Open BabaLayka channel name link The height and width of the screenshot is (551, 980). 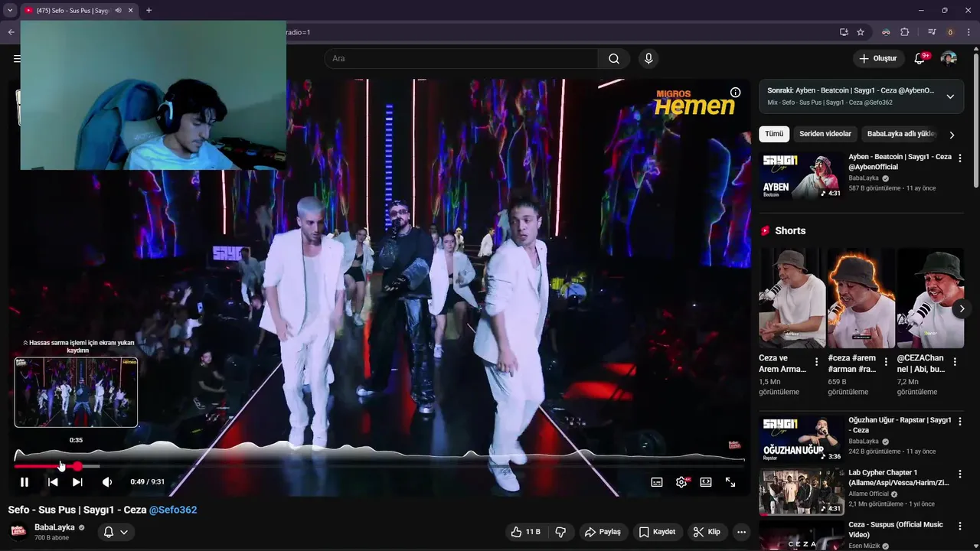click(x=54, y=527)
